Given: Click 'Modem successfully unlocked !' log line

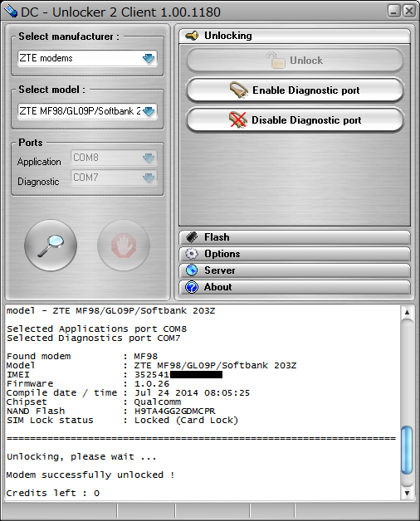Looking at the screenshot, I should 90,475.
